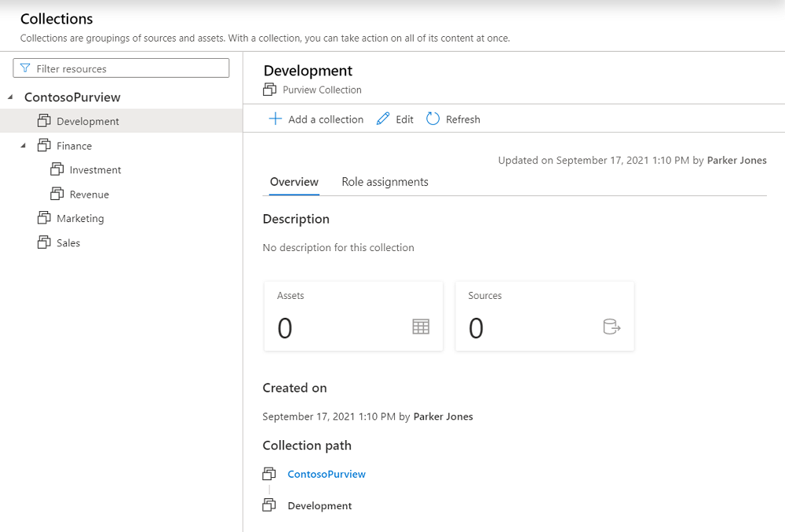Switch to the Role assignments tab
The width and height of the screenshot is (785, 532).
point(385,181)
